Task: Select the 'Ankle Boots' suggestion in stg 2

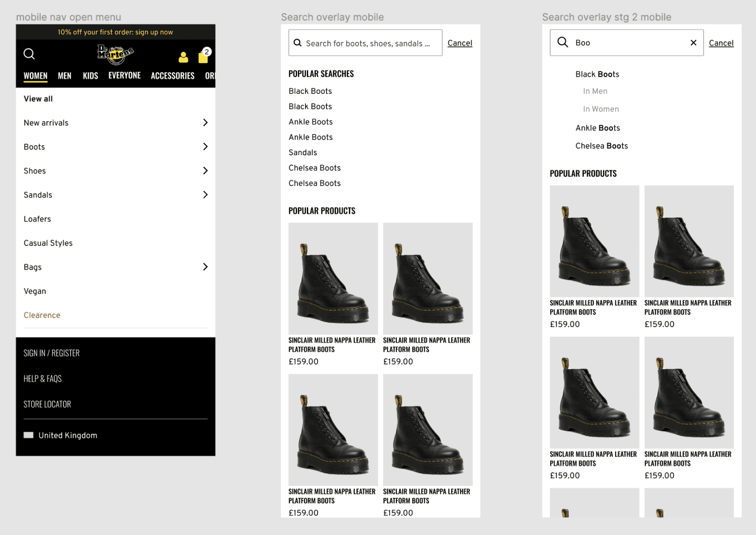Action: coord(597,128)
